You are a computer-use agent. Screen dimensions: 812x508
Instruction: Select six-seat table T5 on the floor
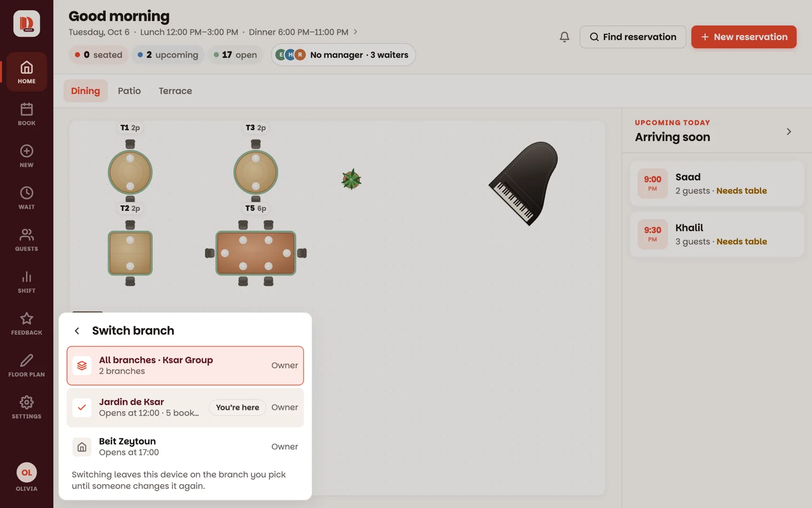point(256,253)
